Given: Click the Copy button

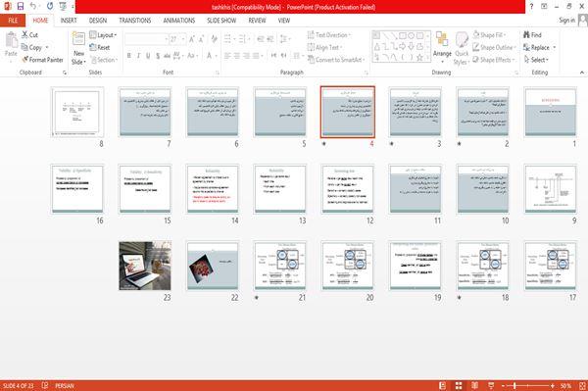Looking at the screenshot, I should coord(32,47).
